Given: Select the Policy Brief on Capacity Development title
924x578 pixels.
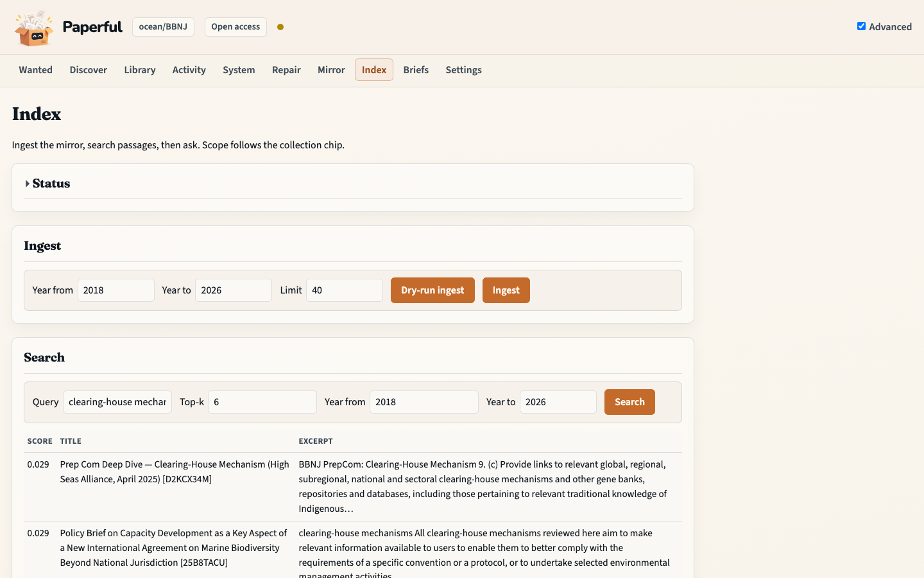Looking at the screenshot, I should click(x=173, y=548).
